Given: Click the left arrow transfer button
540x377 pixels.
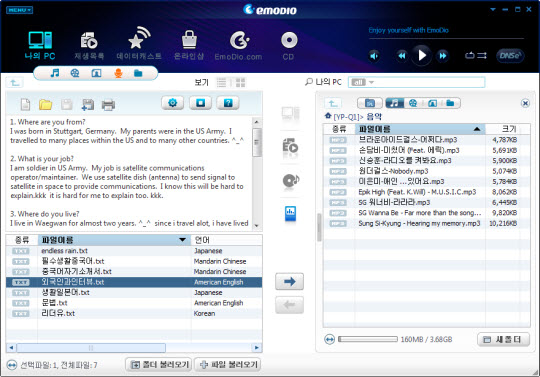Looking at the screenshot, I should 289,305.
